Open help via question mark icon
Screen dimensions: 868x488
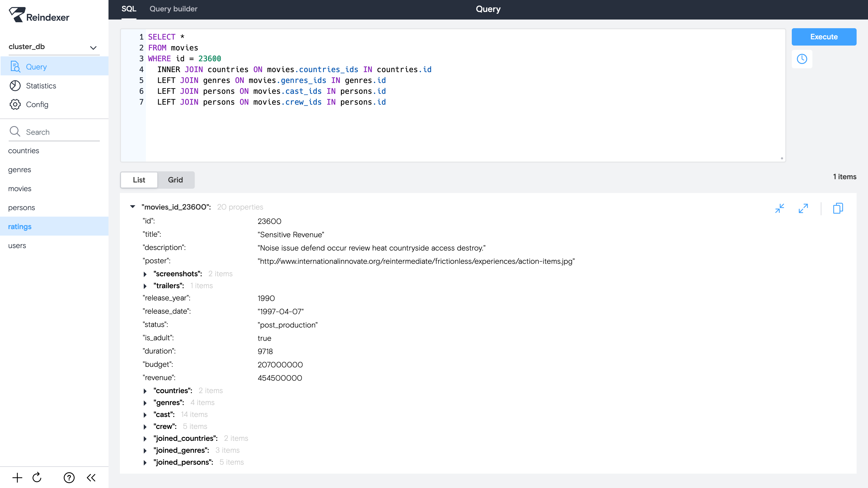(69, 477)
